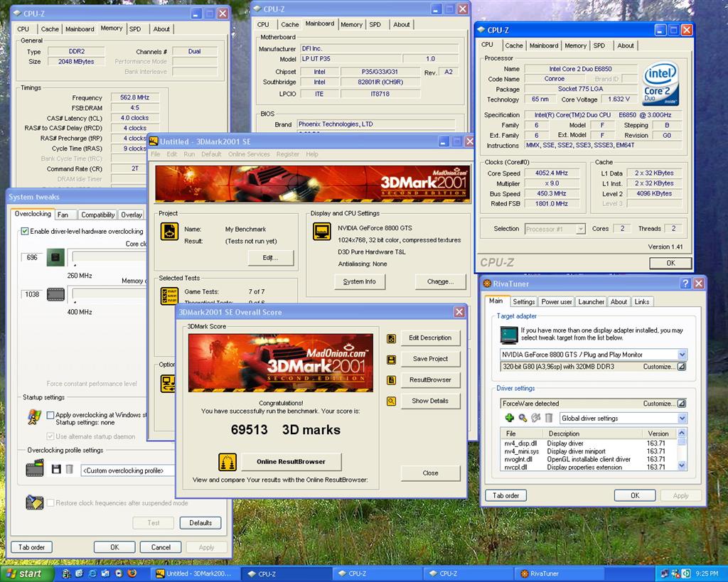Launch Firefox from the quick launch bar
Viewport: 728px width, 582px height.
(x=132, y=573)
